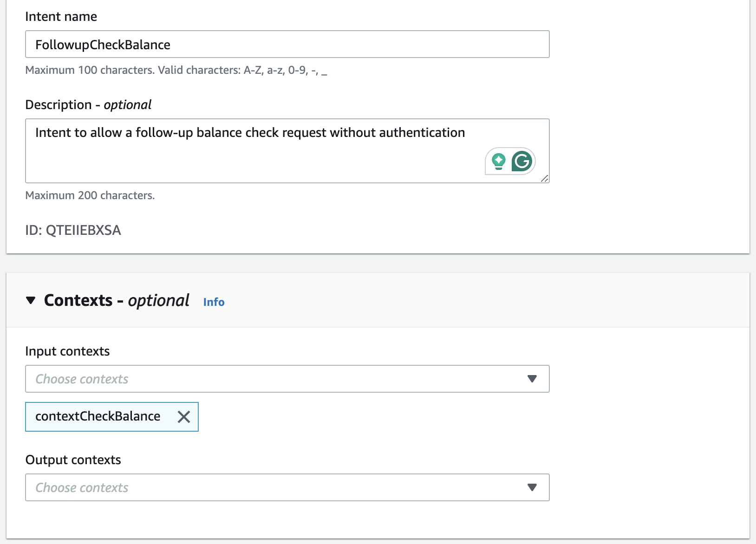Focus the Intent name field containing FollowupCheckBalance
The image size is (756, 544).
[x=287, y=45]
